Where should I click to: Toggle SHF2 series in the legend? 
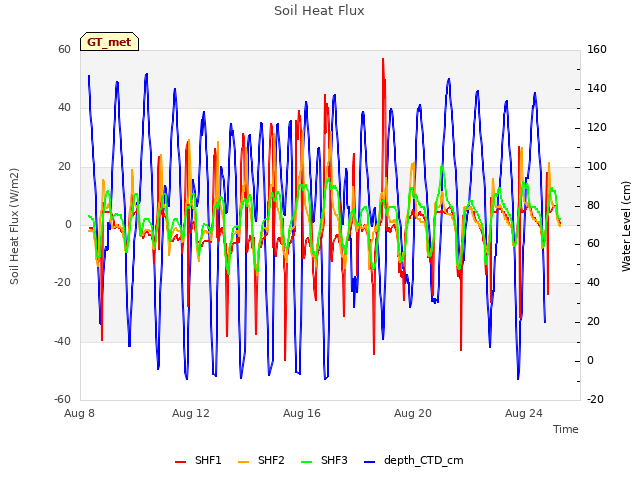click(x=261, y=460)
